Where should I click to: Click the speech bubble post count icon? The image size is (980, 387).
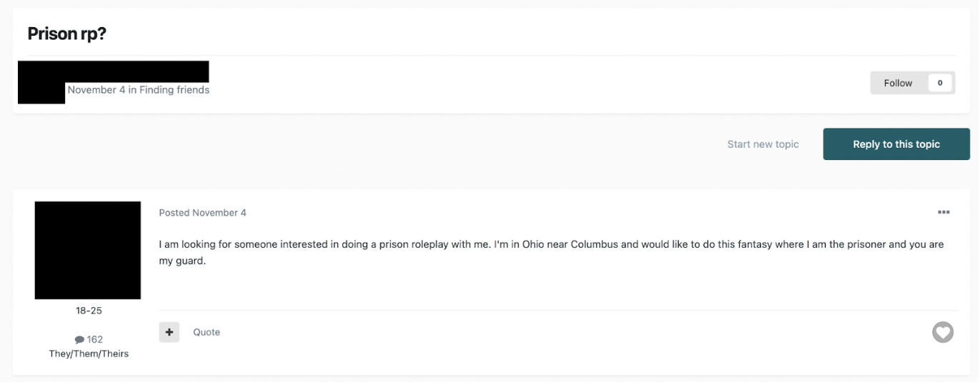[79, 340]
